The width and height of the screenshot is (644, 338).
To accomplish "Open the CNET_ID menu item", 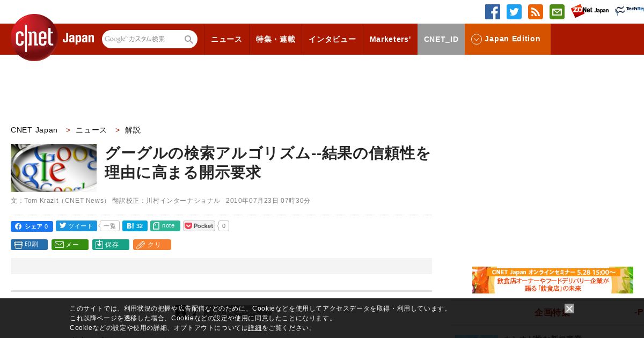I will [441, 39].
